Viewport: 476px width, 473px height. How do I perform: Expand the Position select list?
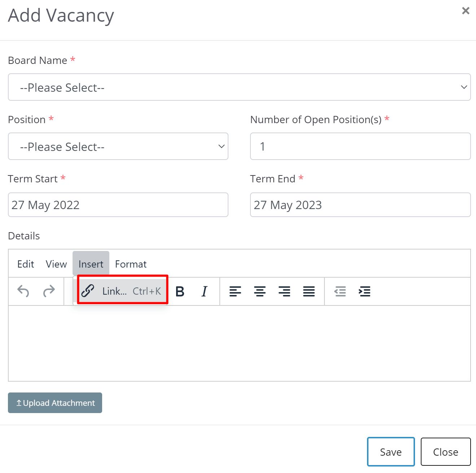click(x=118, y=146)
